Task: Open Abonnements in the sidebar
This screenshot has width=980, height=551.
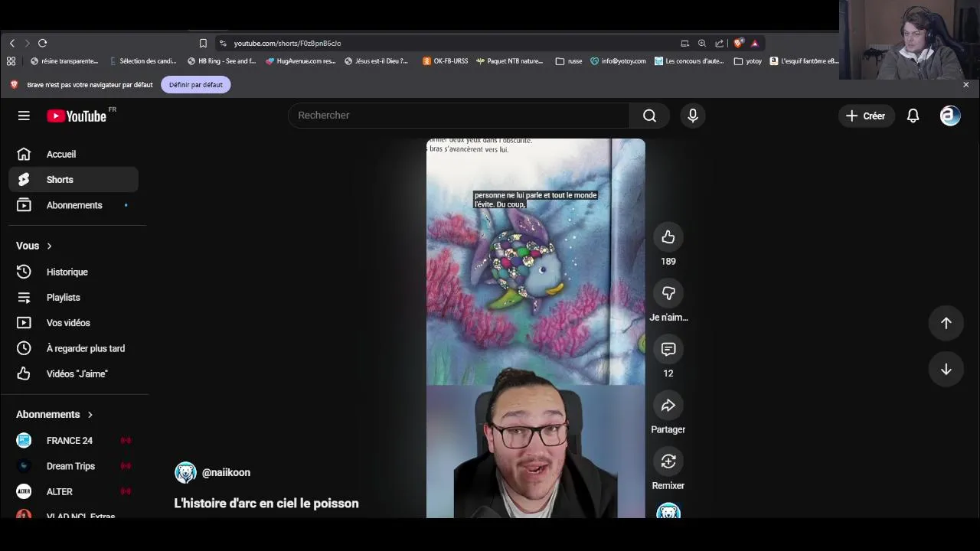Action: click(73, 205)
